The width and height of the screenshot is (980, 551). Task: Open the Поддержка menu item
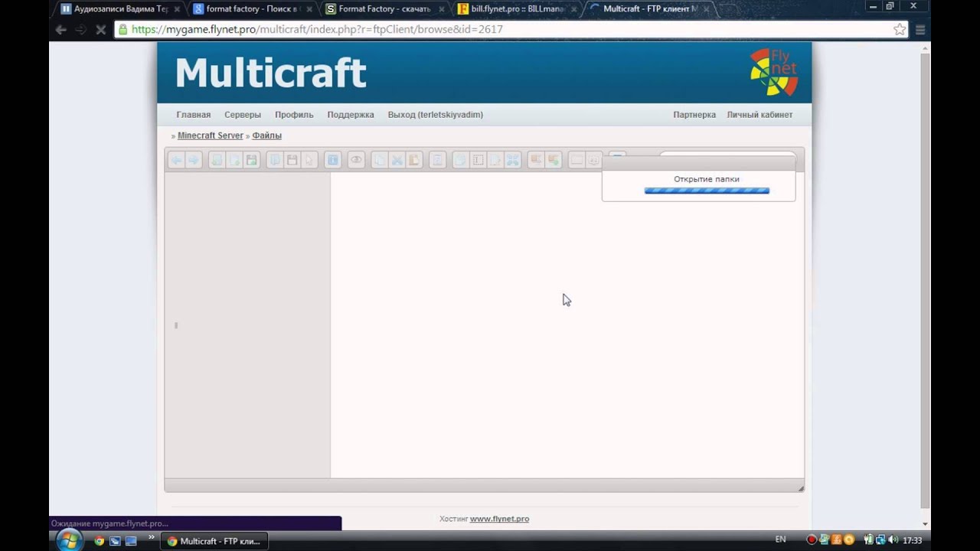[351, 115]
